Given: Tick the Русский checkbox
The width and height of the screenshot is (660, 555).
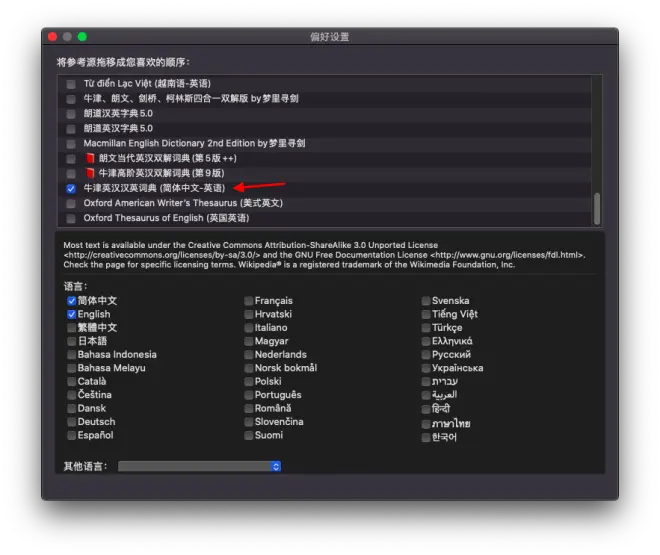Looking at the screenshot, I should (426, 355).
